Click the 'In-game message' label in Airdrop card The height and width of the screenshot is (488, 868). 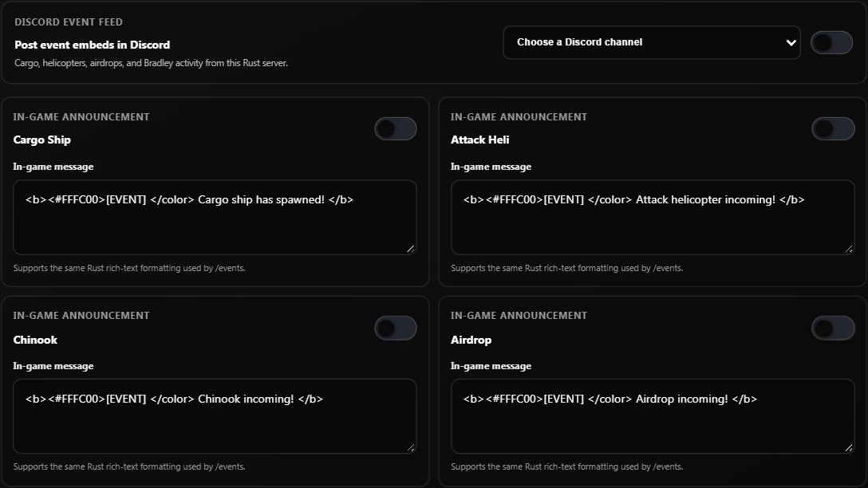[x=491, y=366]
